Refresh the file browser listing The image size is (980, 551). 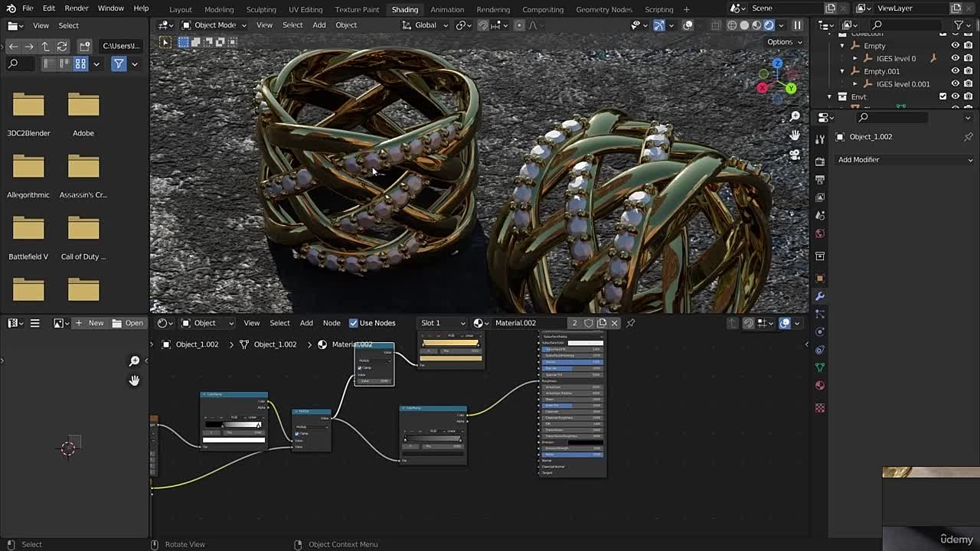[61, 46]
